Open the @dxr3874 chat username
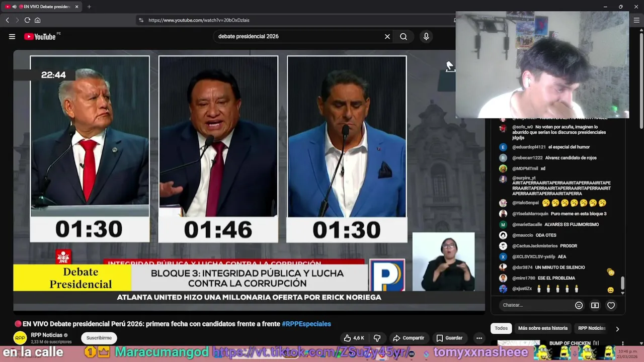The image size is (644, 362). point(522,267)
